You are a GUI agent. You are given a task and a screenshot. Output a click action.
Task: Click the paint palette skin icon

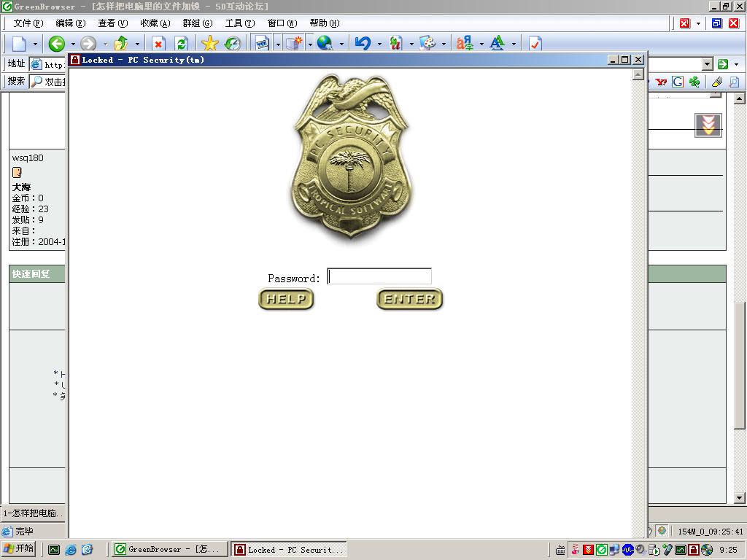pyautogui.click(x=427, y=44)
